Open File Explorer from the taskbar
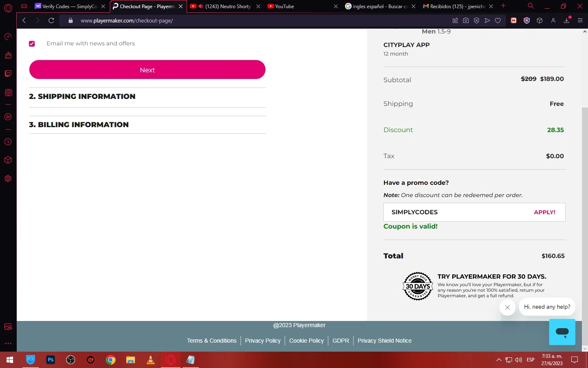 pos(131,360)
